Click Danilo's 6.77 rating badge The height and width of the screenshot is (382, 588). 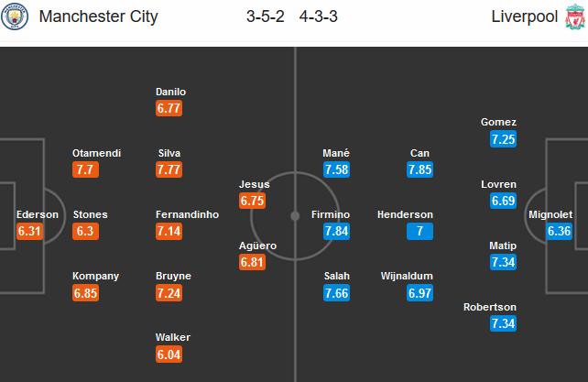(x=169, y=108)
